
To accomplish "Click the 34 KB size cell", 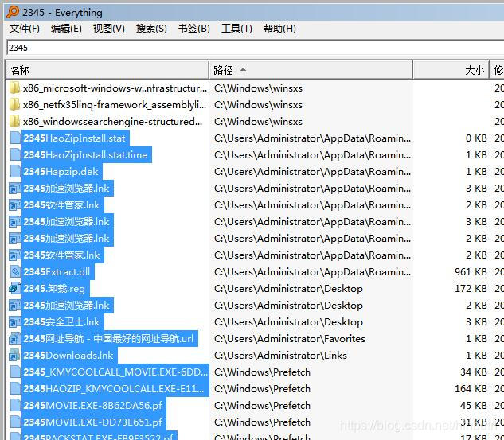I will 474,372.
